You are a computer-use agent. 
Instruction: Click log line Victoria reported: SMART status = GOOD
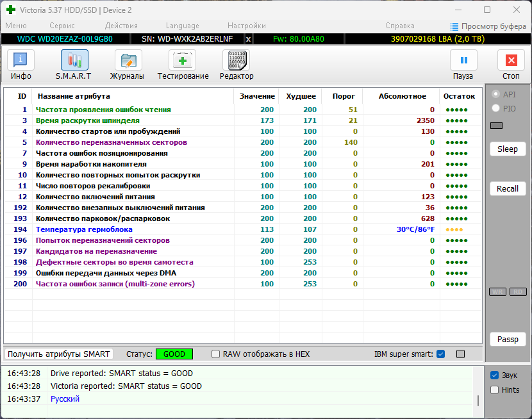(x=126, y=386)
